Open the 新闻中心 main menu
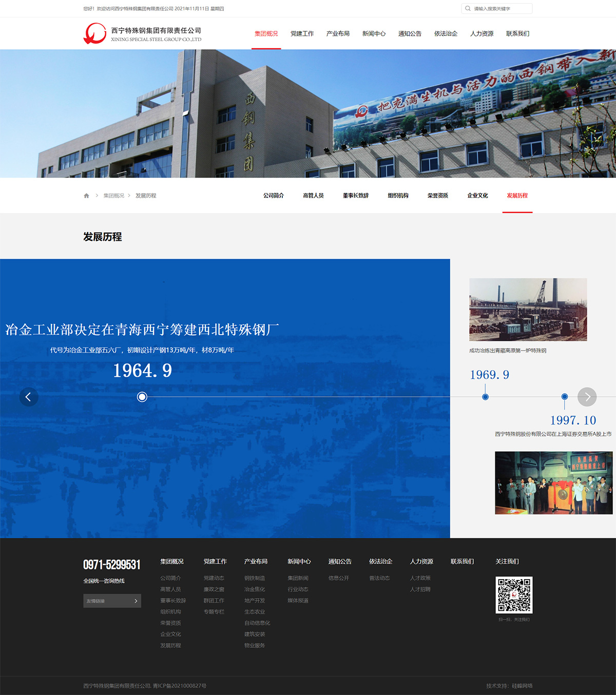The height and width of the screenshot is (695, 616). click(x=374, y=34)
